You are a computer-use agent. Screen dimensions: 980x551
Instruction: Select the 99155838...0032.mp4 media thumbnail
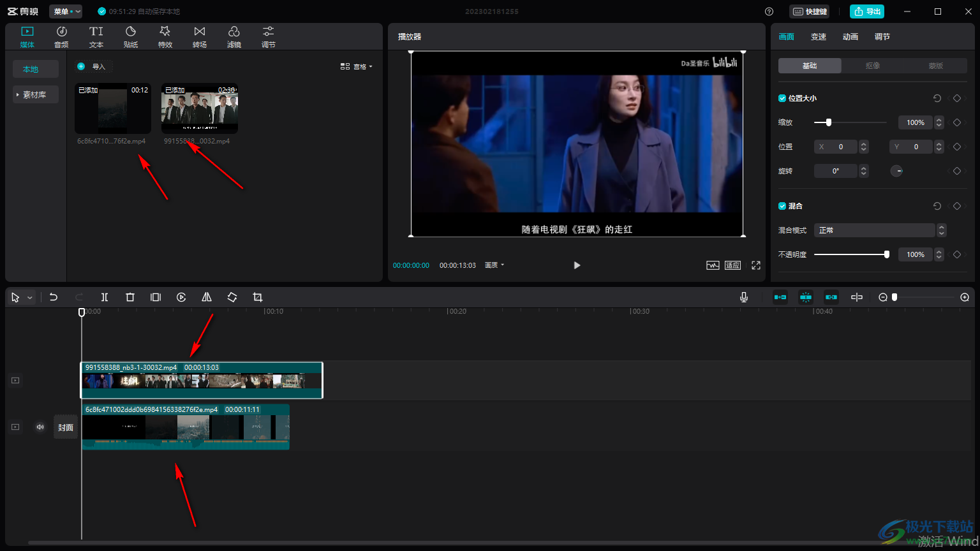tap(200, 108)
